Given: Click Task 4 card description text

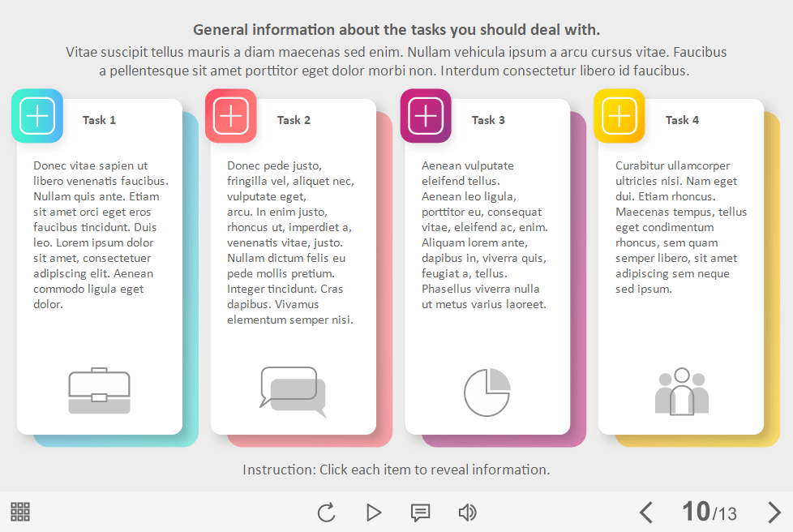Looking at the screenshot, I should tap(679, 227).
